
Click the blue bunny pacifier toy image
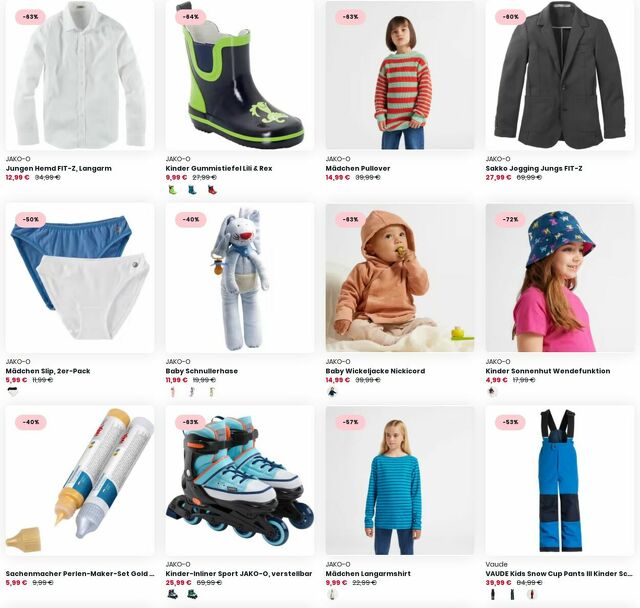[240, 278]
